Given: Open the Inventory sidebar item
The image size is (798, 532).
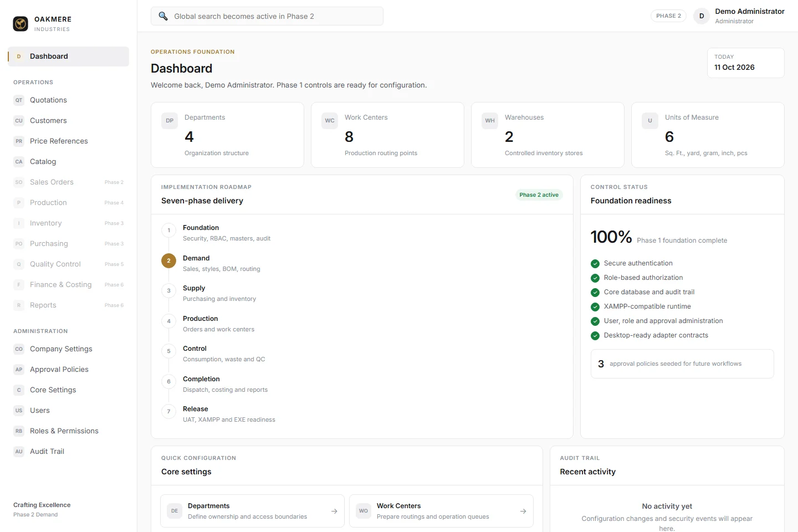Looking at the screenshot, I should pyautogui.click(x=69, y=223).
